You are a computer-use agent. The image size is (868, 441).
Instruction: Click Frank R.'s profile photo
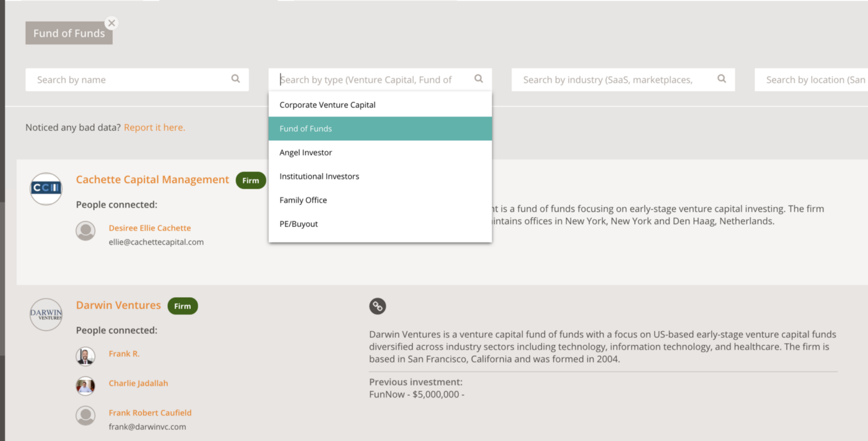coord(86,356)
